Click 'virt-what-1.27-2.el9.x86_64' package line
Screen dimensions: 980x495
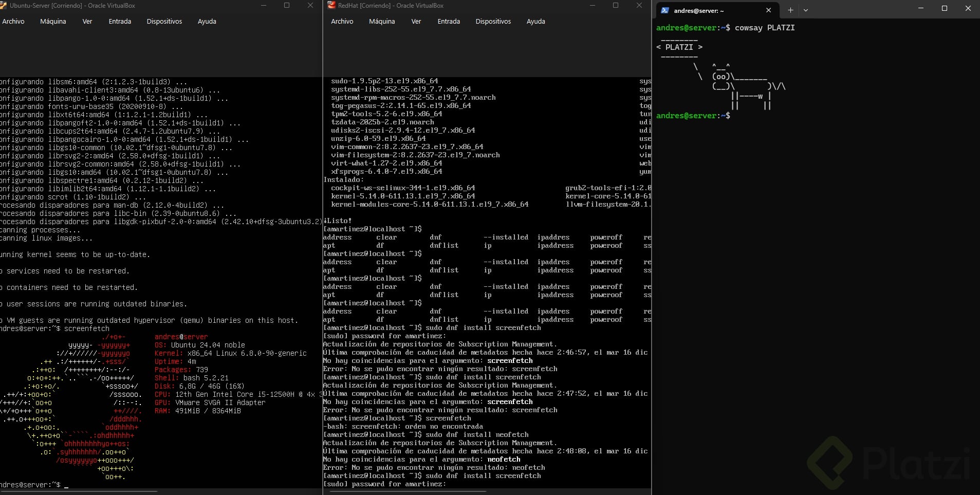pos(386,163)
